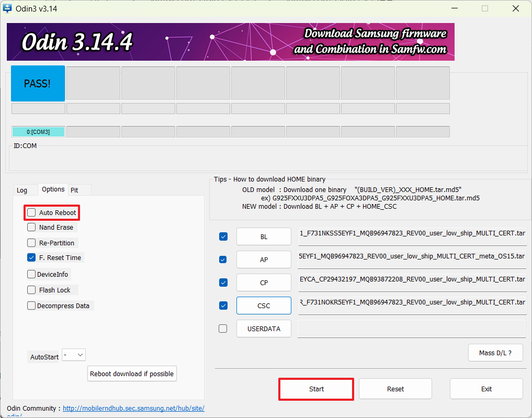Check Decompress Data
The width and height of the screenshot is (532, 418).
point(31,306)
